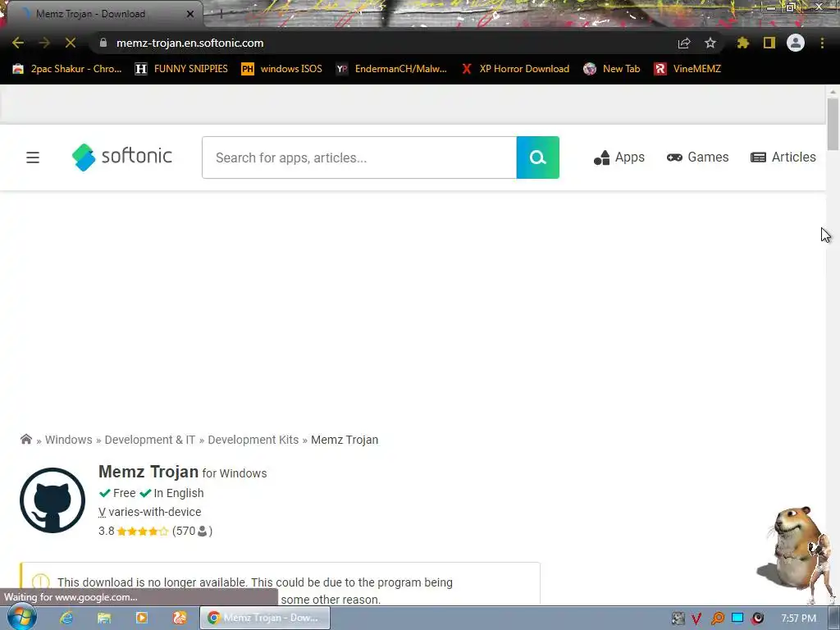
Task: Open XP Horror Download bookmark
Action: [515, 69]
